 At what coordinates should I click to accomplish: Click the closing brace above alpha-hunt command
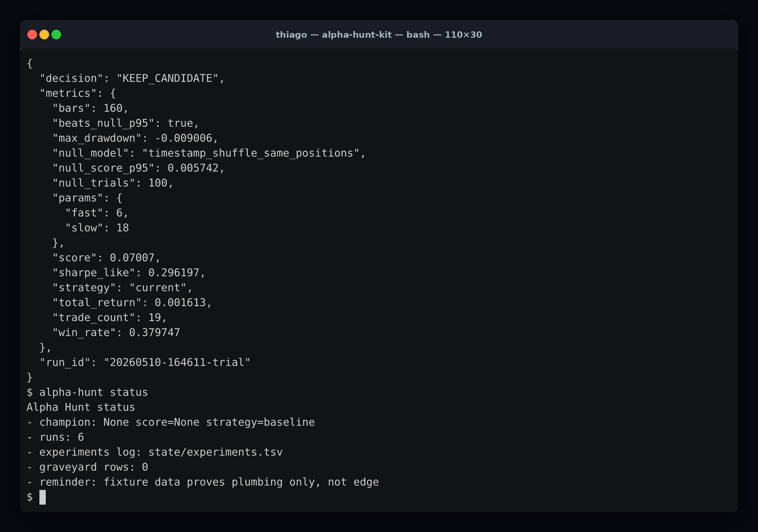pos(30,377)
